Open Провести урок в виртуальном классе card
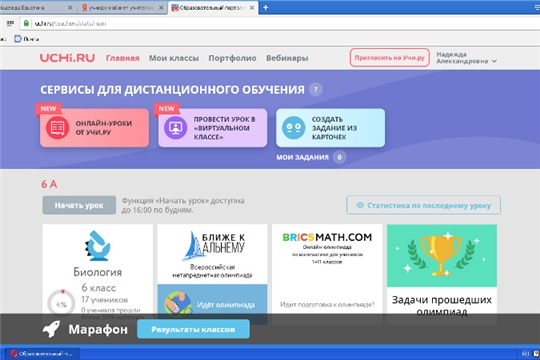This screenshot has height=360, width=540. coord(212,128)
